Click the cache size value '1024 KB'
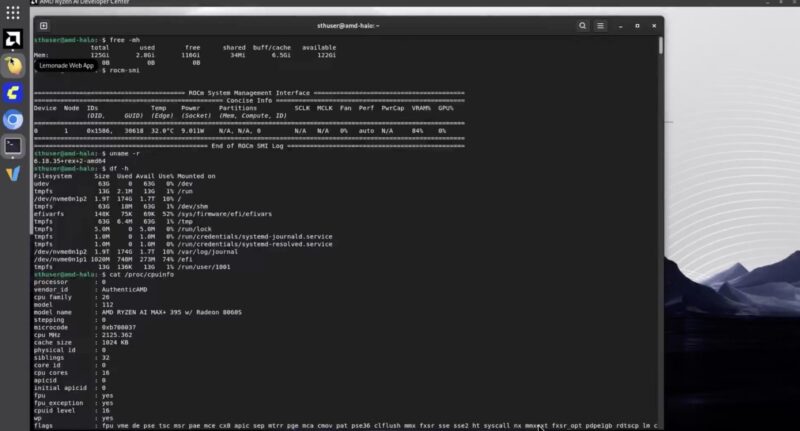The image size is (800, 431). coord(115,343)
